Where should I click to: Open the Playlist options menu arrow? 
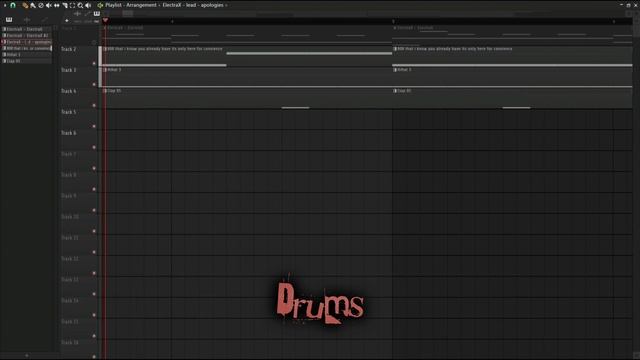pyautogui.click(x=5, y=5)
